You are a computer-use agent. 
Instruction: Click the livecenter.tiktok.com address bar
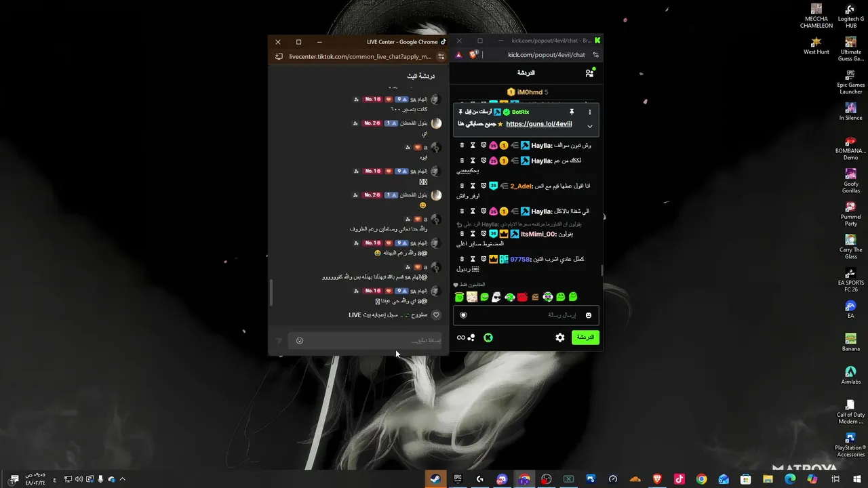click(x=360, y=57)
